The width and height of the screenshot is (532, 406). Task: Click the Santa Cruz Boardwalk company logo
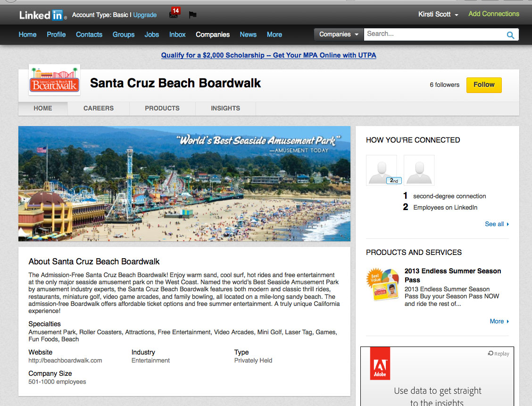[55, 80]
